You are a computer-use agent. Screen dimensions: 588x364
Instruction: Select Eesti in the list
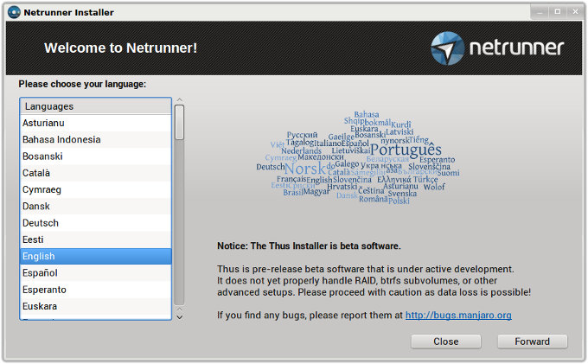click(x=96, y=239)
